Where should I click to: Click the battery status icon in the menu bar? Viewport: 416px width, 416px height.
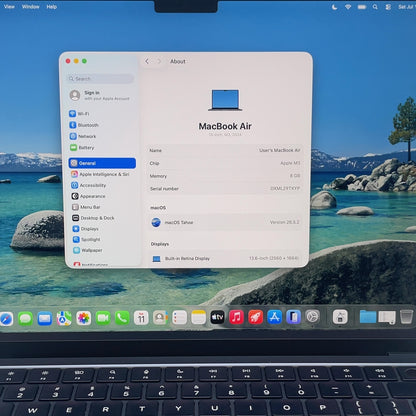click(x=362, y=7)
